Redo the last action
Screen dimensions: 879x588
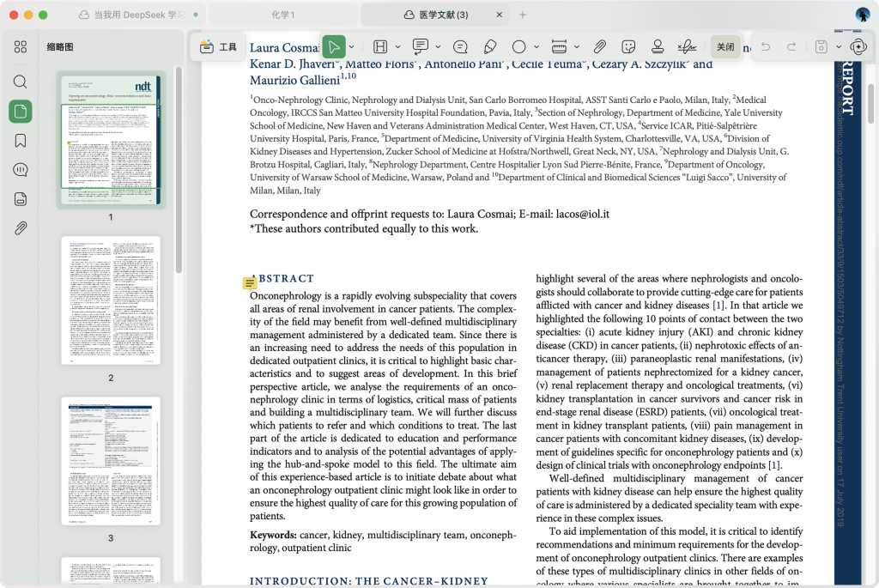coord(791,47)
